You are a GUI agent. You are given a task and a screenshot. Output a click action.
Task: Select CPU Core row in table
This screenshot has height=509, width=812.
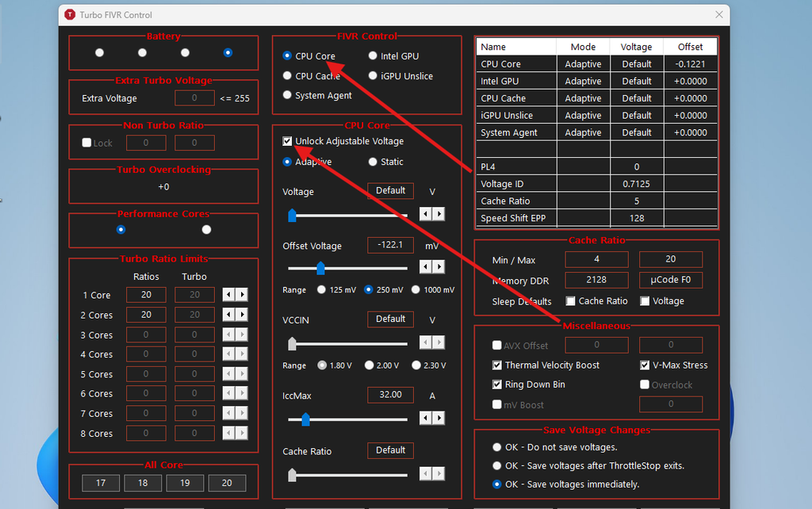[x=596, y=63]
